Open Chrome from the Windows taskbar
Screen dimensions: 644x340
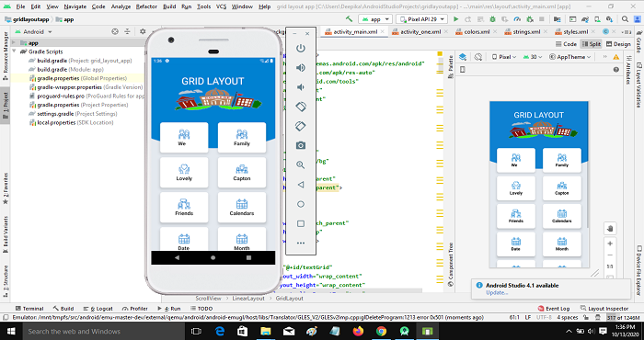[x=381, y=331]
